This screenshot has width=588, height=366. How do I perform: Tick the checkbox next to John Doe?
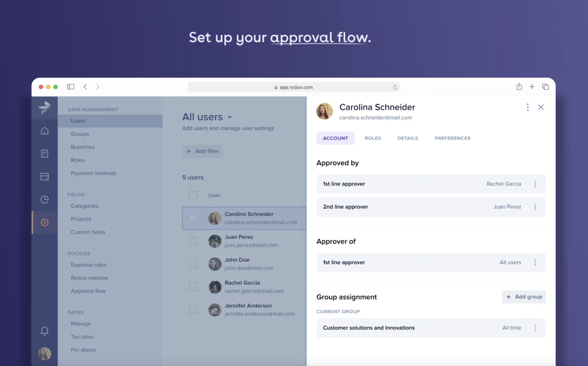[193, 264]
